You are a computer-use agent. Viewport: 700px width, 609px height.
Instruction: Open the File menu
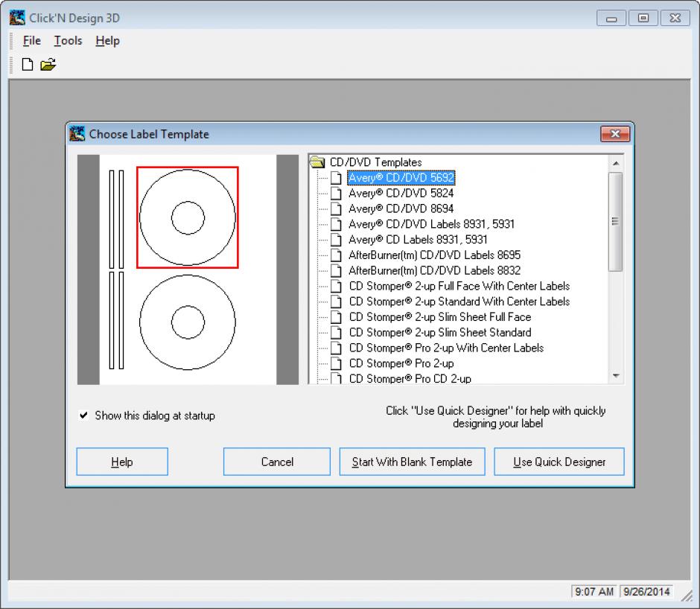pos(32,41)
